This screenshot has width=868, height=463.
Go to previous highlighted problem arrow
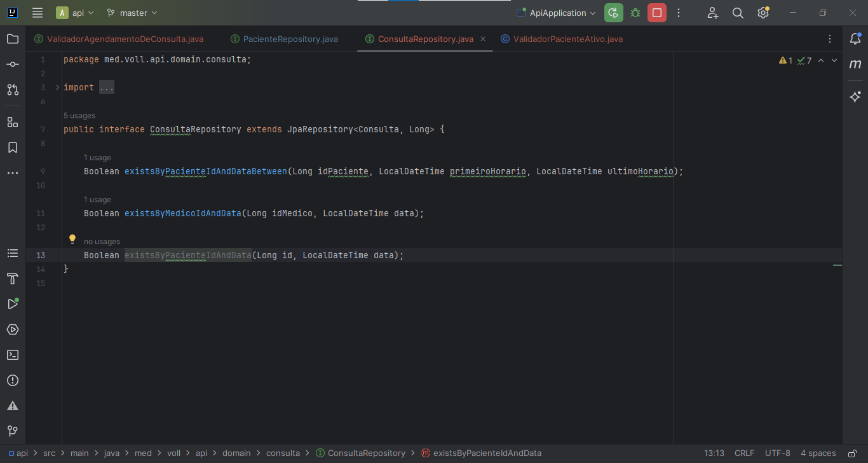coord(821,60)
